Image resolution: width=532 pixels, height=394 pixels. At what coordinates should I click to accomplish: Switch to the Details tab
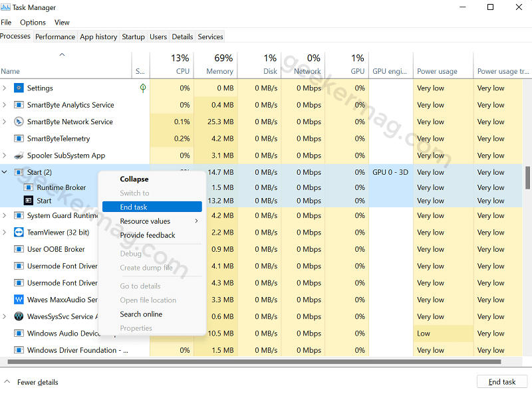pyautogui.click(x=182, y=37)
